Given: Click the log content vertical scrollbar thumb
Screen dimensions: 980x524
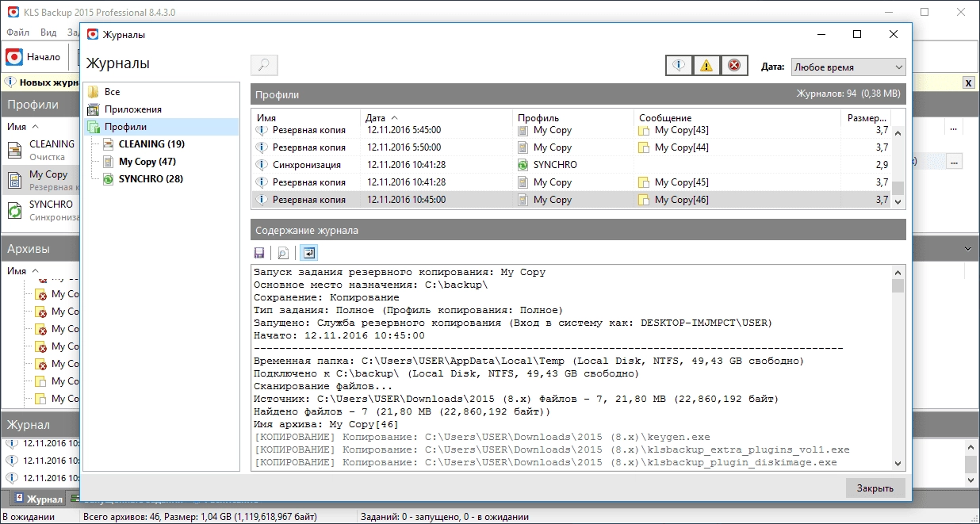Looking at the screenshot, I should (x=898, y=285).
